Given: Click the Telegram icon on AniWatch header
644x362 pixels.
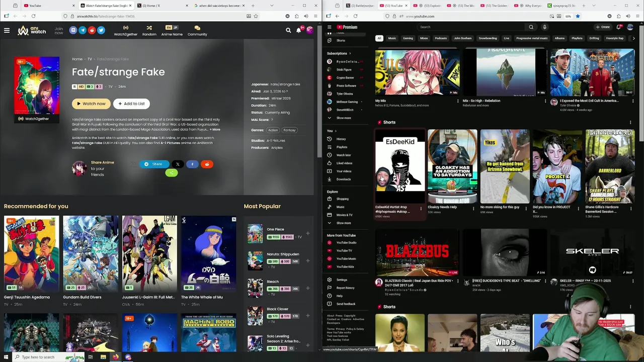Looking at the screenshot, I should [x=83, y=30].
